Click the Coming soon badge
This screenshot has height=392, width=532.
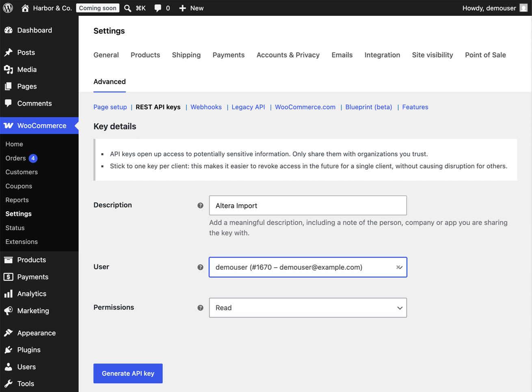click(97, 8)
